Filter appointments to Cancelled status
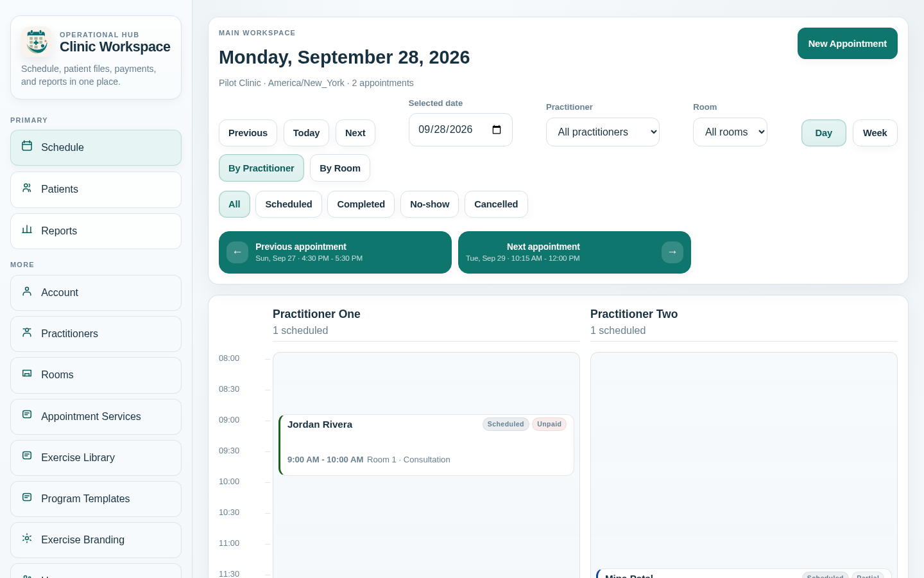The height and width of the screenshot is (578, 924). (496, 204)
